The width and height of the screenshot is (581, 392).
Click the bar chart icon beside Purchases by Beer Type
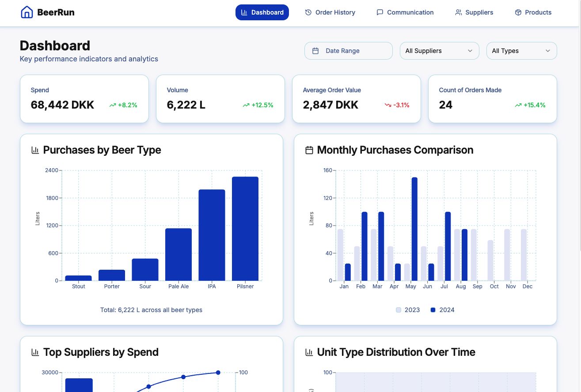34,150
